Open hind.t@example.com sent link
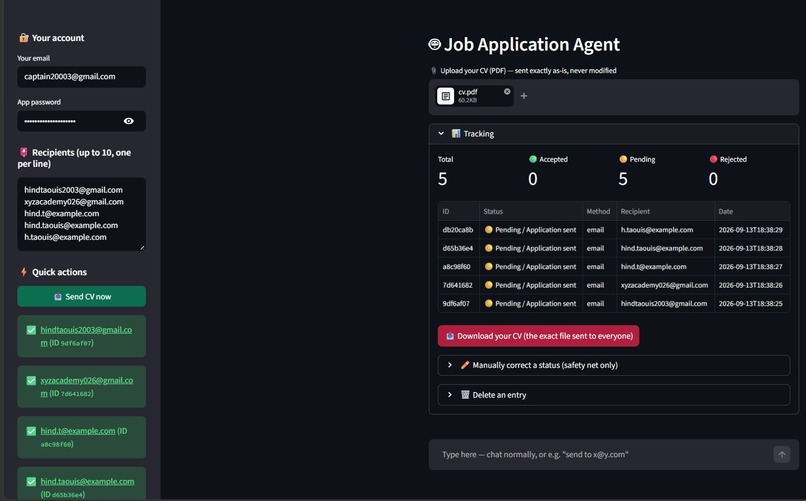806x501 pixels. point(78,431)
